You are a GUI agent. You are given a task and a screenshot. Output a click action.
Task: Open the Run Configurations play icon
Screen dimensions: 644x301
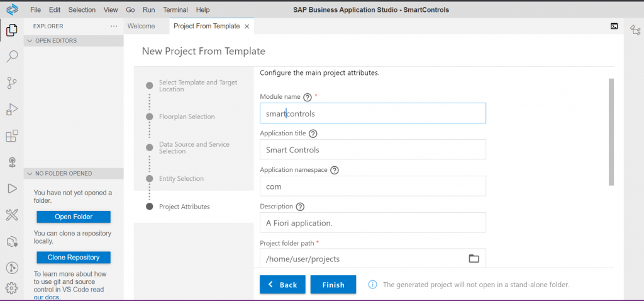coord(12,188)
